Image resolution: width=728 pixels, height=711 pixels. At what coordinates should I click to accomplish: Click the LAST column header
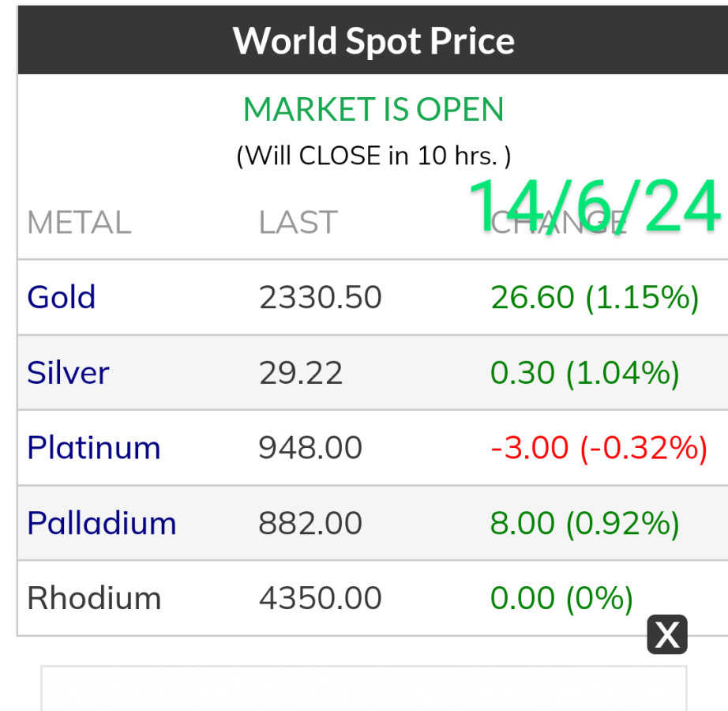(x=298, y=223)
